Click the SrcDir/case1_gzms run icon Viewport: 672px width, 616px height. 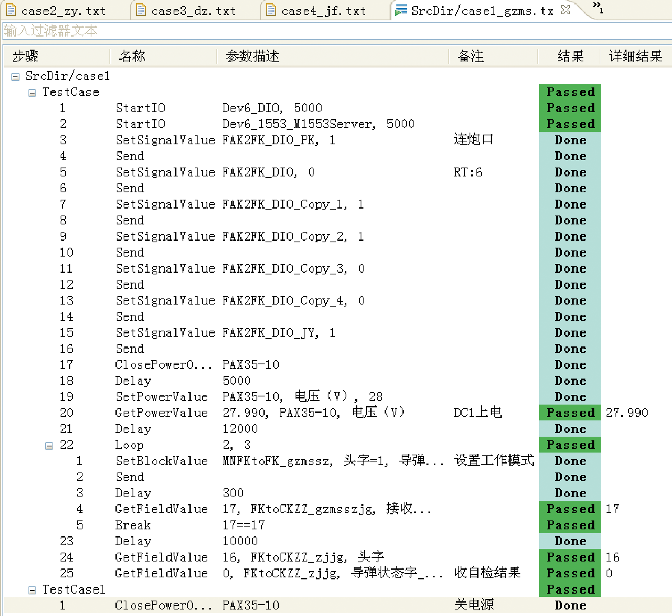tap(401, 10)
